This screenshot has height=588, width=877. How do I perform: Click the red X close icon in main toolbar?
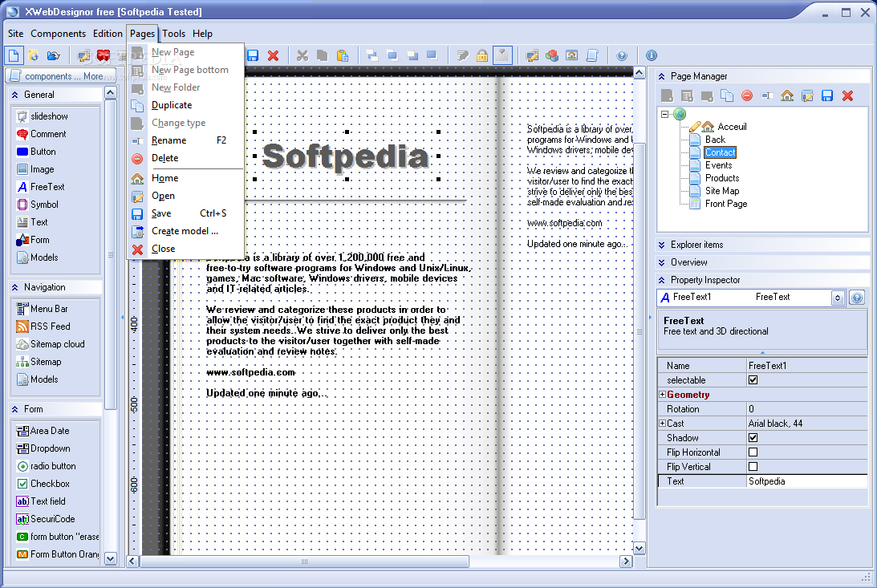click(x=273, y=55)
